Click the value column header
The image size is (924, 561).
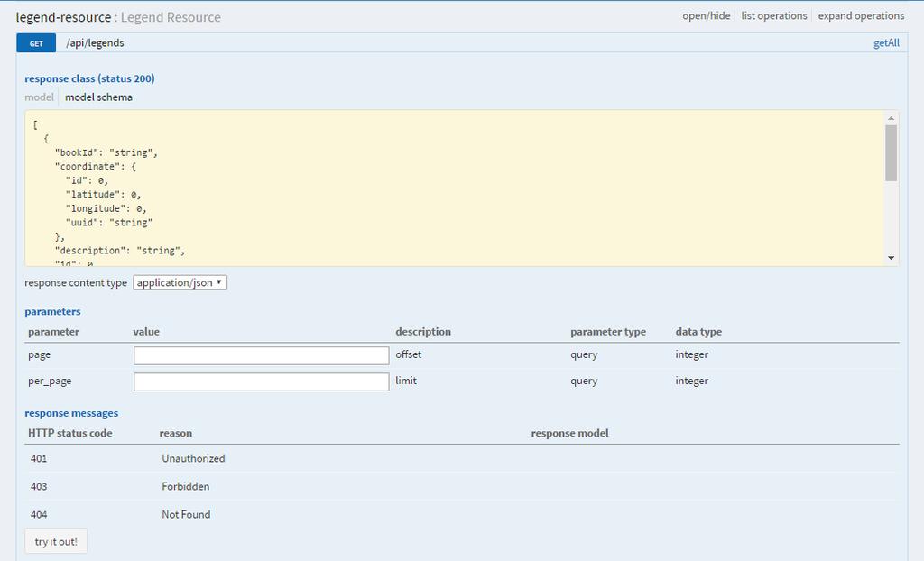146,332
